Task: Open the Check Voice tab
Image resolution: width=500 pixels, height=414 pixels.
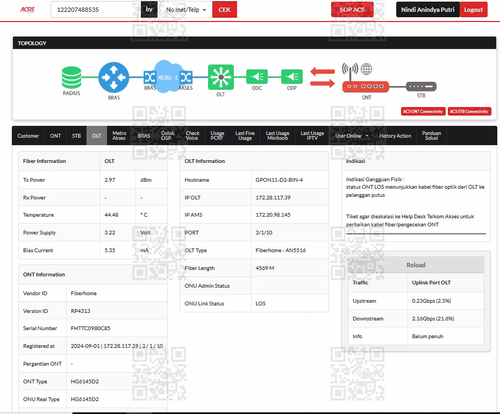Action: (192, 135)
